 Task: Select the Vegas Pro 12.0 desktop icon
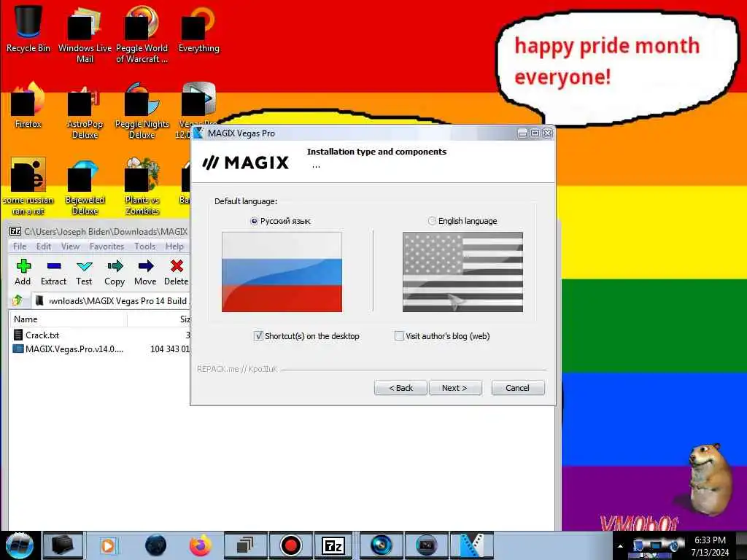(197, 111)
